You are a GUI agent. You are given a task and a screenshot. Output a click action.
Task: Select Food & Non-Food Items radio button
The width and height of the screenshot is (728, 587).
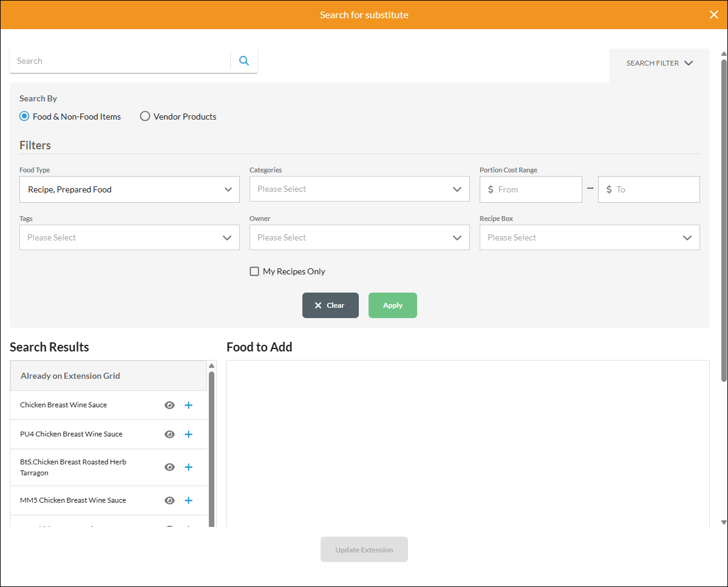tap(24, 116)
